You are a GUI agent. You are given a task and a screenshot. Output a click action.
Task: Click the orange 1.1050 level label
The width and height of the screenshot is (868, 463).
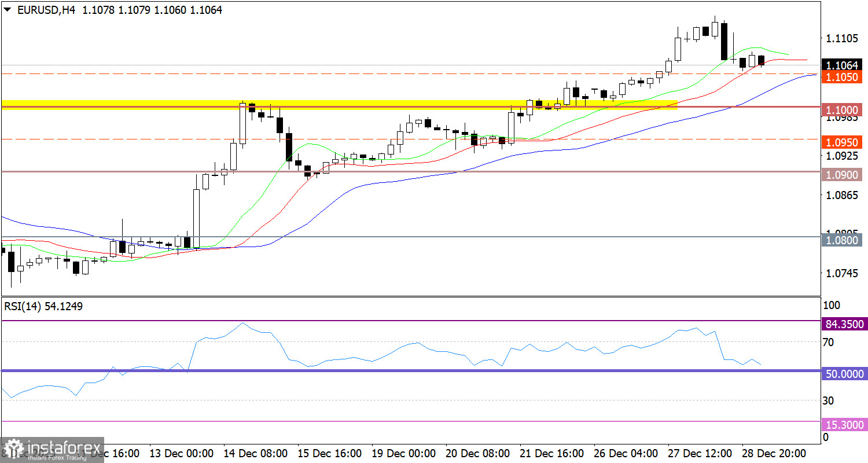pos(842,76)
